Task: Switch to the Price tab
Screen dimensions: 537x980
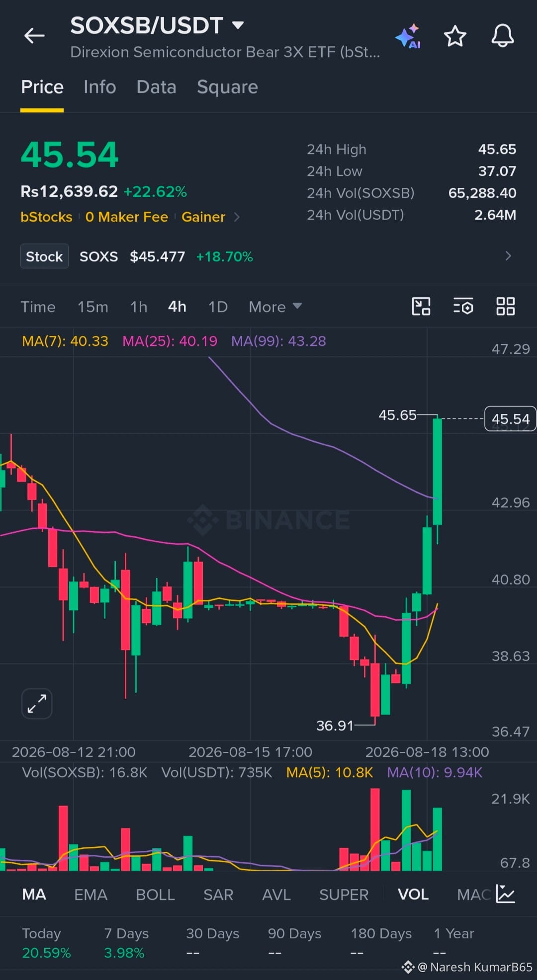Action: 42,87
